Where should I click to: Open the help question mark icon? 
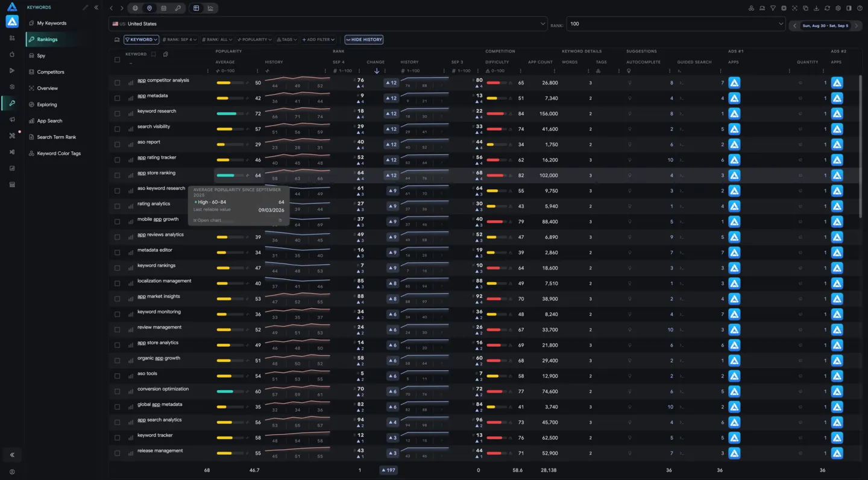[x=860, y=8]
